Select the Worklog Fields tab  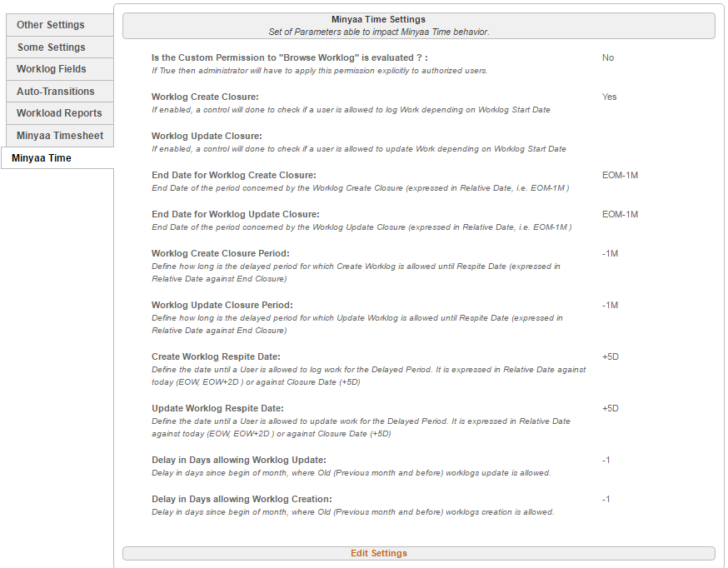pos(60,69)
